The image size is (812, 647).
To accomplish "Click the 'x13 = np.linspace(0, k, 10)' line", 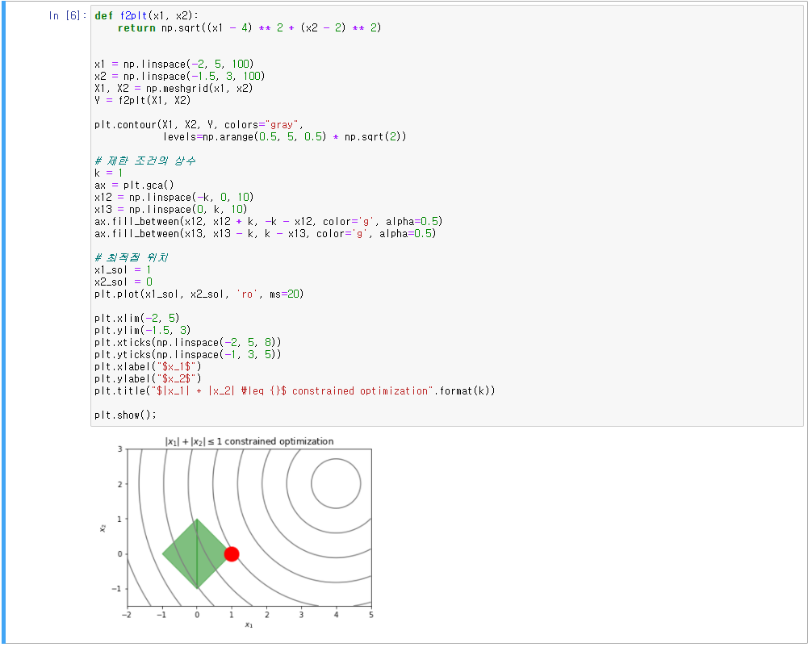I will point(171,210).
